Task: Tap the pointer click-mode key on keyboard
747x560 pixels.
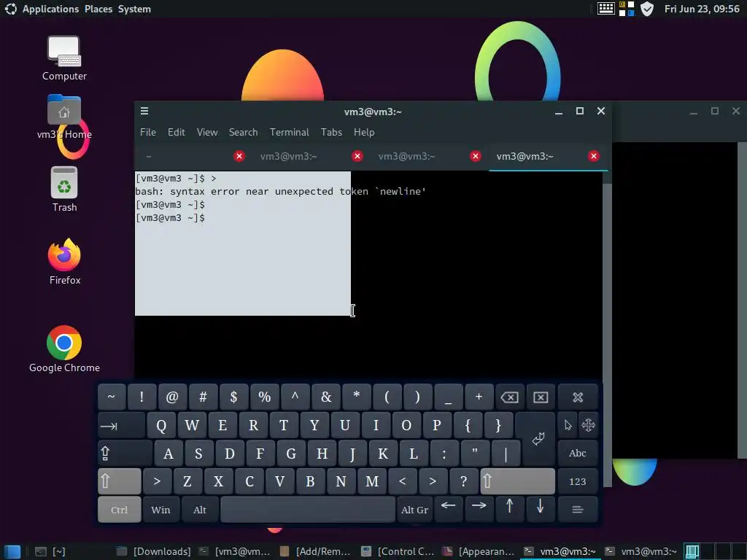Action: point(568,425)
